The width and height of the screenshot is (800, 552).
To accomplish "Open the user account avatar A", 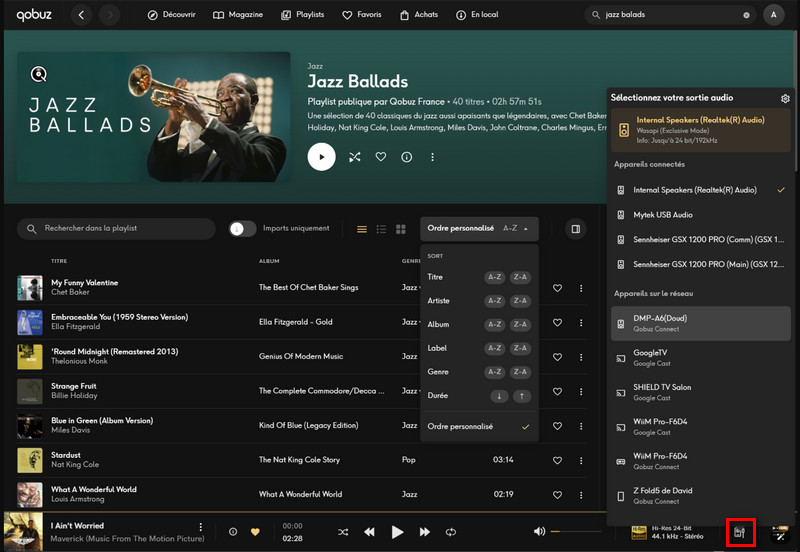I will click(x=773, y=15).
